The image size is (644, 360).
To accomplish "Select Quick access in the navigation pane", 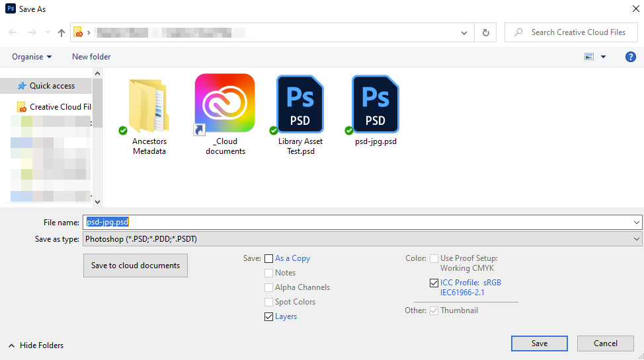I will click(46, 86).
